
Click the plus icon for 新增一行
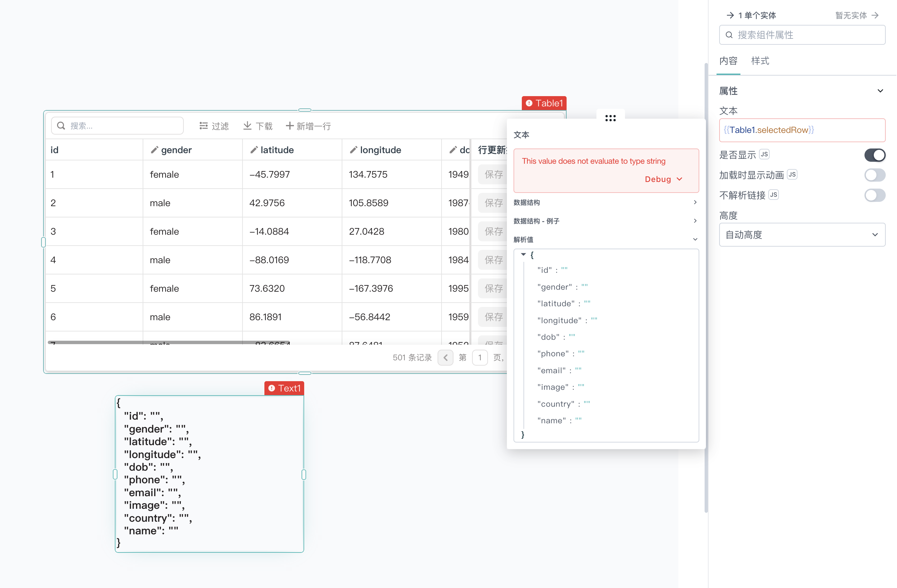290,126
